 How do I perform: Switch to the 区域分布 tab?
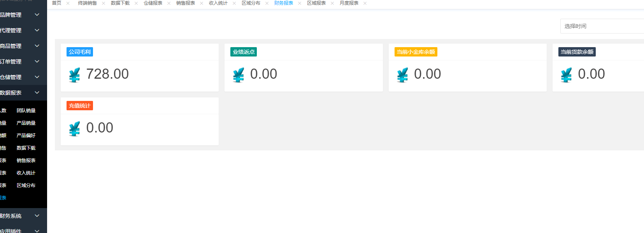pos(251,3)
